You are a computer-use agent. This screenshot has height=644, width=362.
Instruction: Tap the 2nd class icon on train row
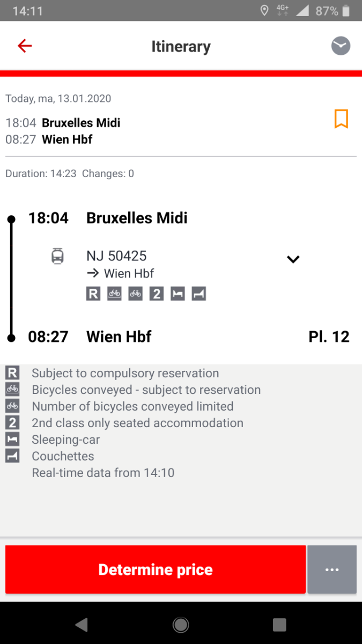[156, 294]
